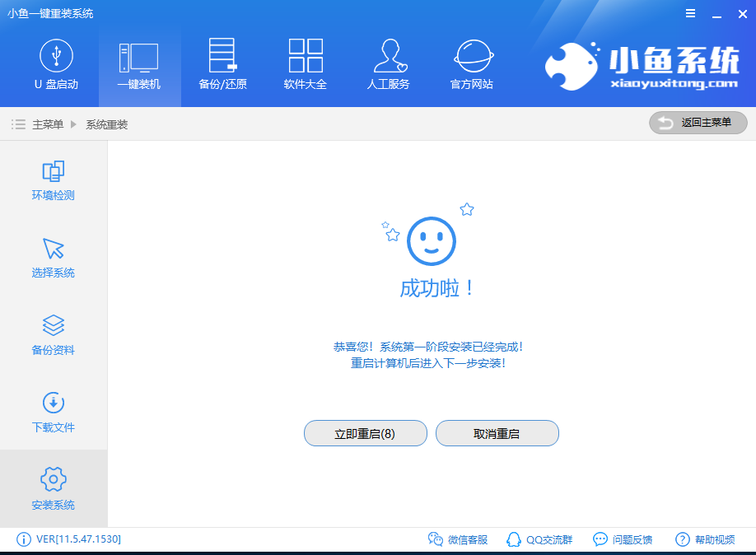Click the 返回主菜单 return button

[698, 122]
